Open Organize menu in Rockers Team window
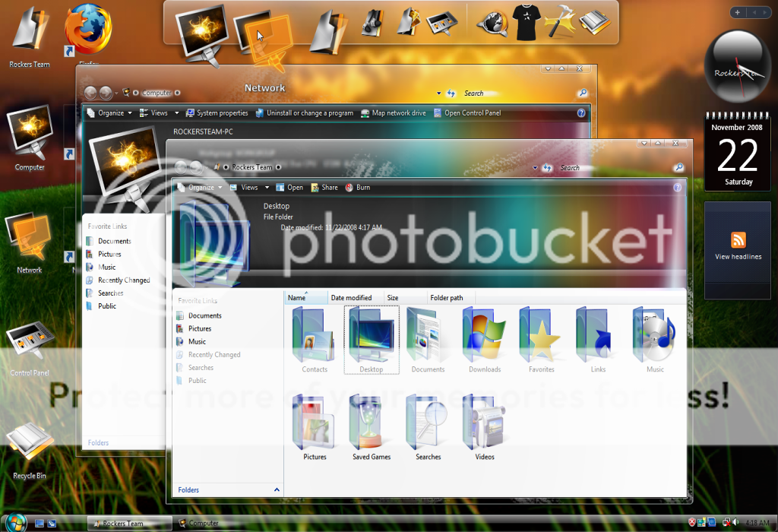The height and width of the screenshot is (532, 778). [200, 188]
